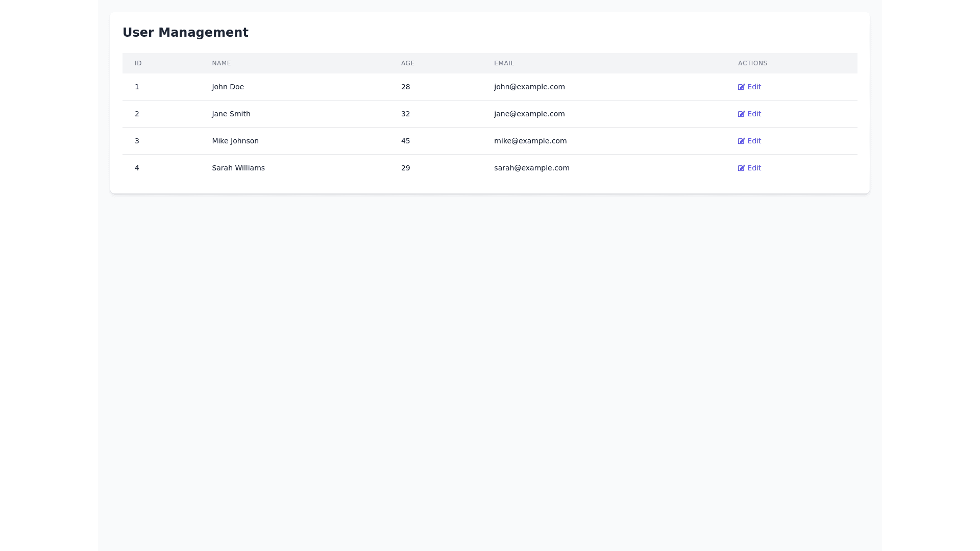
Task: Click the Edit link for jane@example.com
Action: [754, 114]
